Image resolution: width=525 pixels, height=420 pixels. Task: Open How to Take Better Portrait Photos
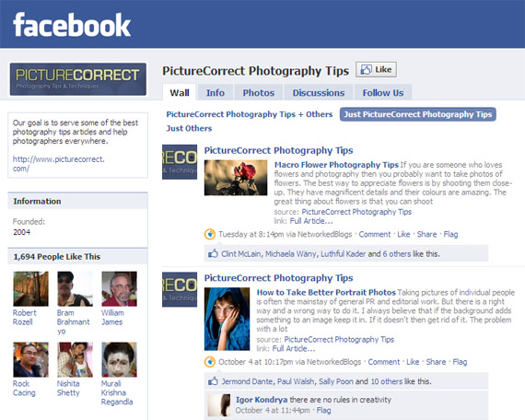(326, 292)
